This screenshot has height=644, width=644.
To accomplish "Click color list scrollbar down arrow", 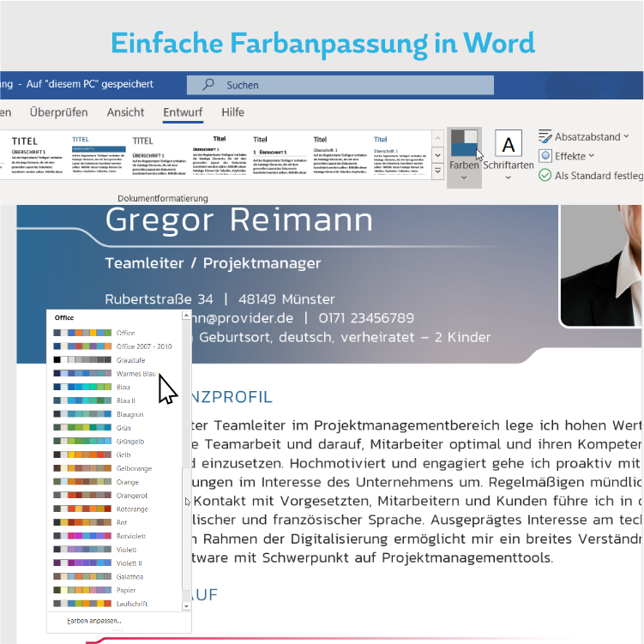I will [186, 606].
